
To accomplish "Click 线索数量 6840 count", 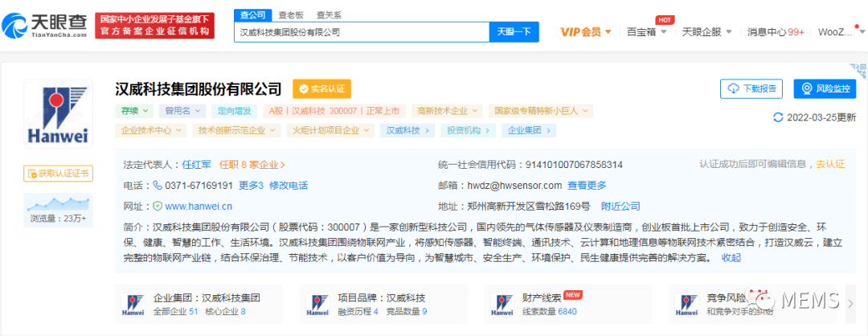I will tap(550, 312).
